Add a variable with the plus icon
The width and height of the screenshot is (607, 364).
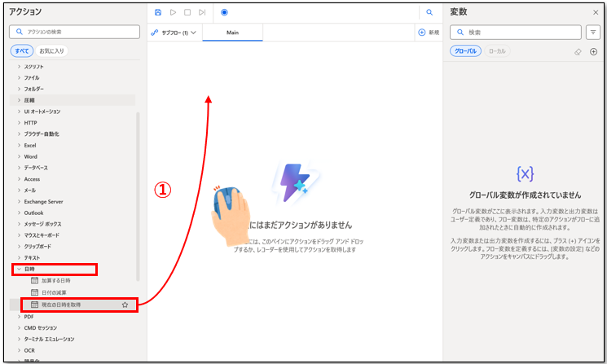593,51
